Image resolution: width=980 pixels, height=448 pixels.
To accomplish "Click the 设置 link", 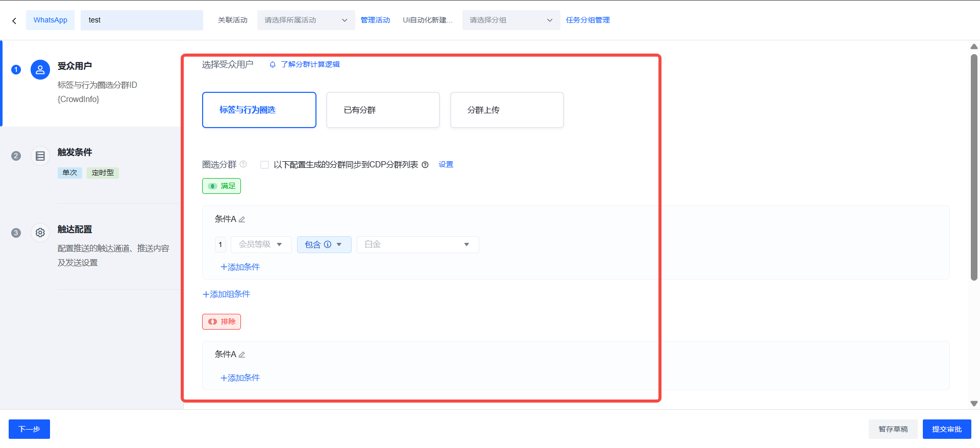I will 446,165.
